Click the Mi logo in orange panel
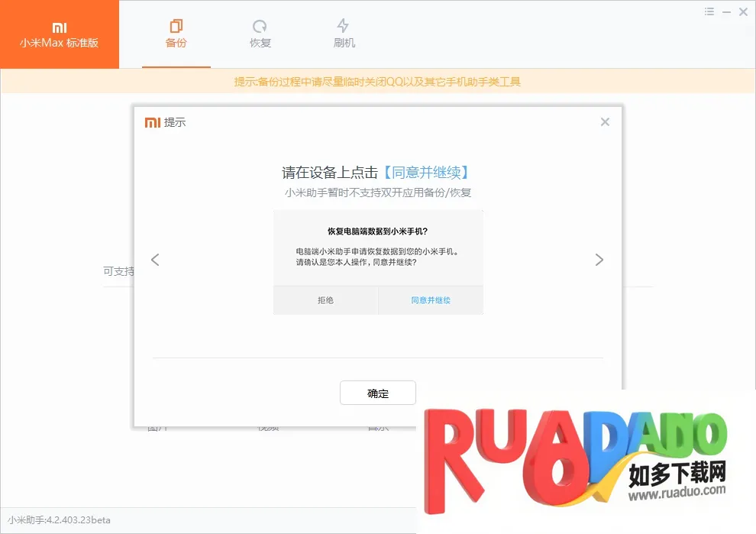Image resolution: width=756 pixels, height=534 pixels. [x=60, y=27]
